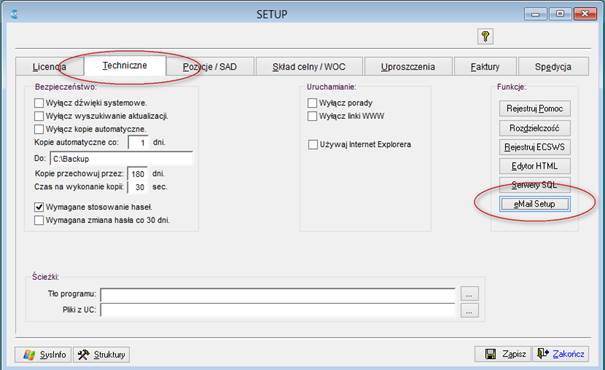Minimize the SETUP window
605x370 pixels.
tap(536, 14)
